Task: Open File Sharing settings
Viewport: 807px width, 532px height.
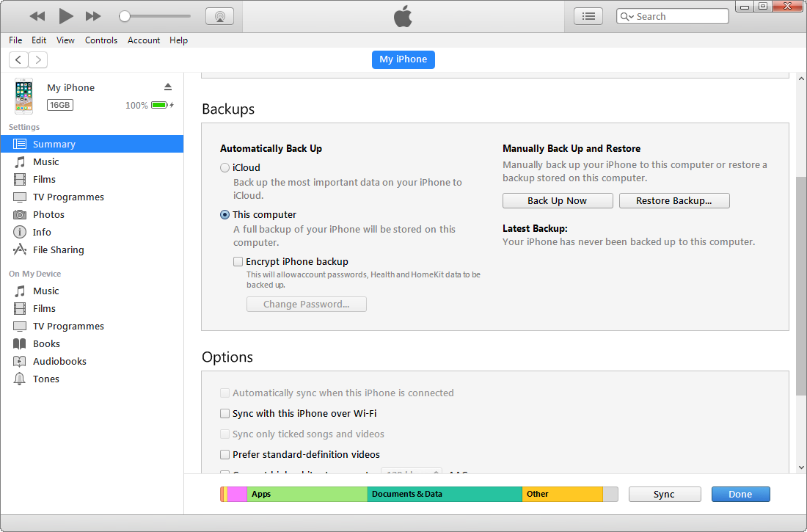Action: click(92, 249)
